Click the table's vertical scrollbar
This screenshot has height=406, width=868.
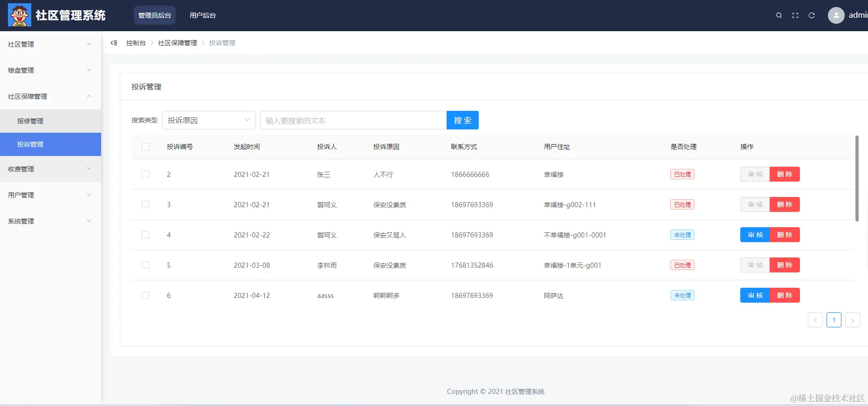click(857, 178)
